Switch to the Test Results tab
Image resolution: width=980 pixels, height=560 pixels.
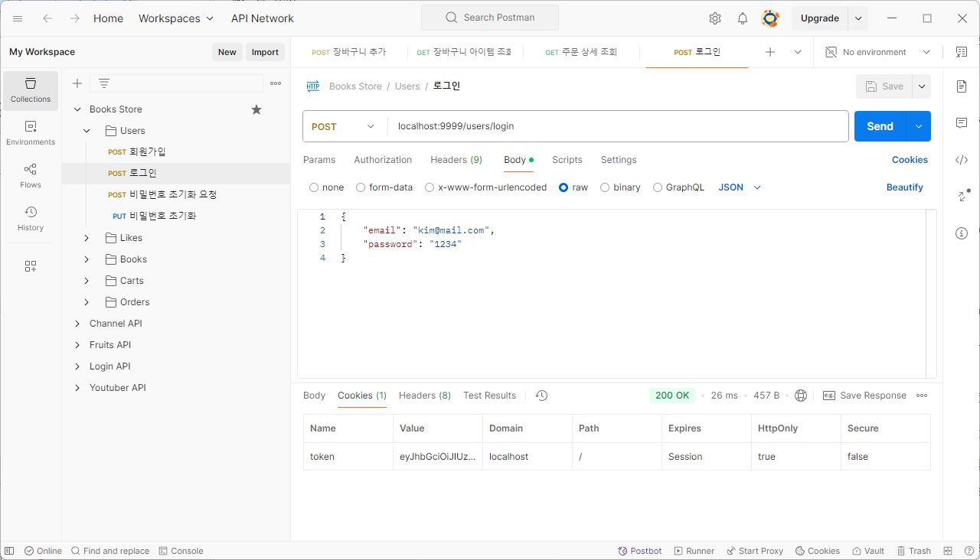tap(489, 396)
